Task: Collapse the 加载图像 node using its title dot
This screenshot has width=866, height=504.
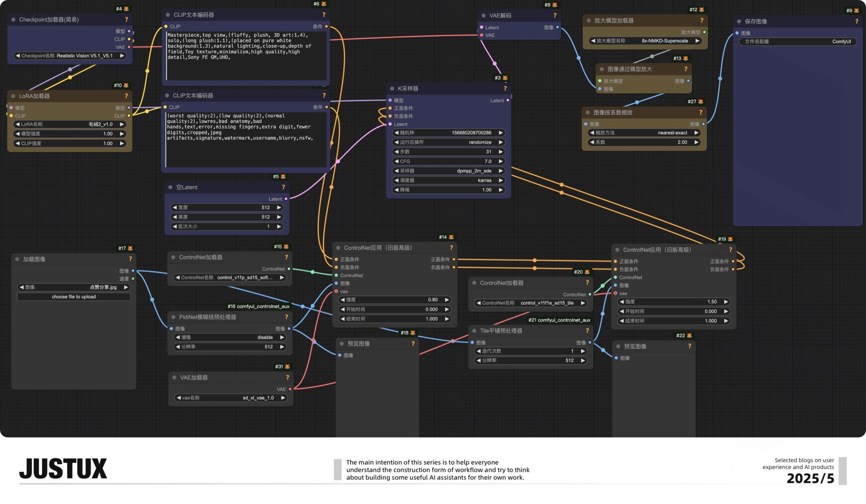Action: [x=17, y=259]
